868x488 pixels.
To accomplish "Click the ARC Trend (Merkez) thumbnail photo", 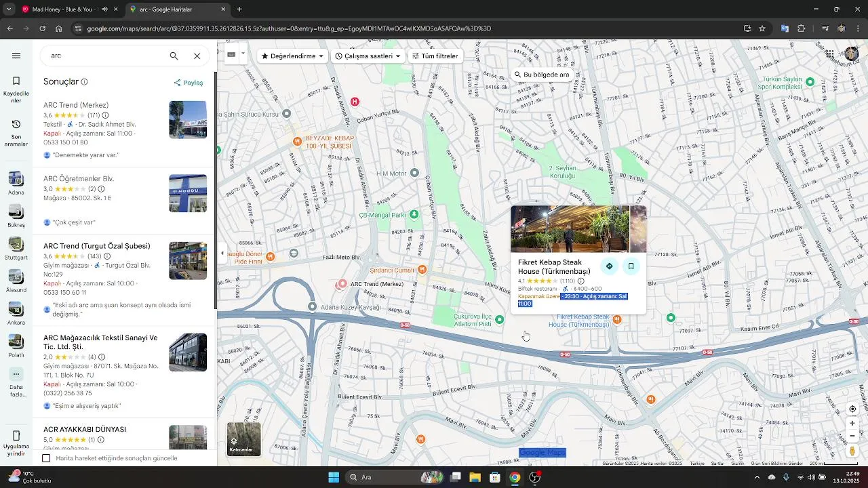I will [188, 120].
